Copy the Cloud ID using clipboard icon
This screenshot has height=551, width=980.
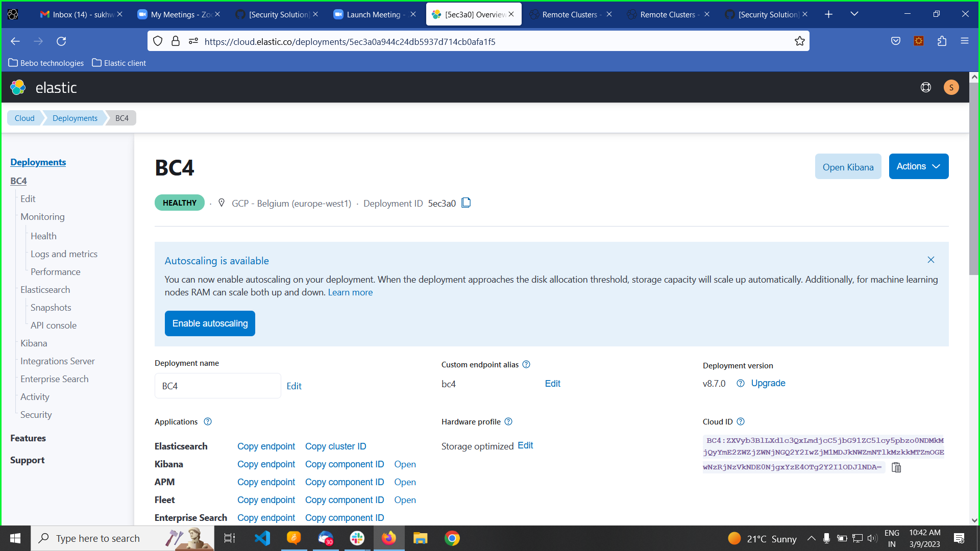tap(896, 467)
